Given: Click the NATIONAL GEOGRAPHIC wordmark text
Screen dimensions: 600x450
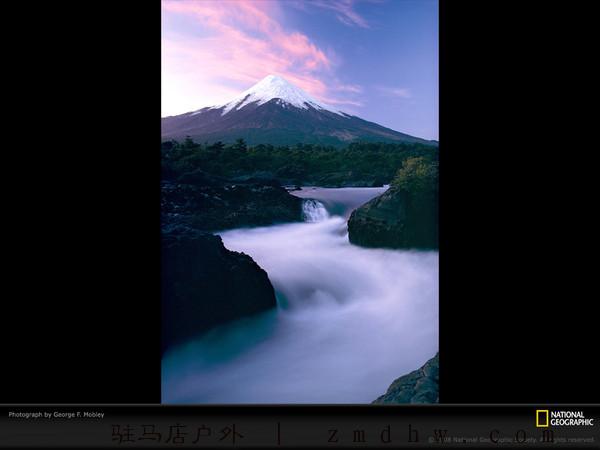Looking at the screenshot, I should point(572,418).
